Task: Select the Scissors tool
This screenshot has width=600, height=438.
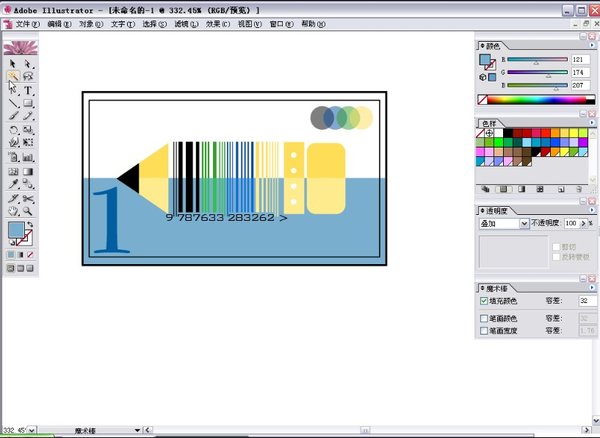Action: tap(28, 198)
